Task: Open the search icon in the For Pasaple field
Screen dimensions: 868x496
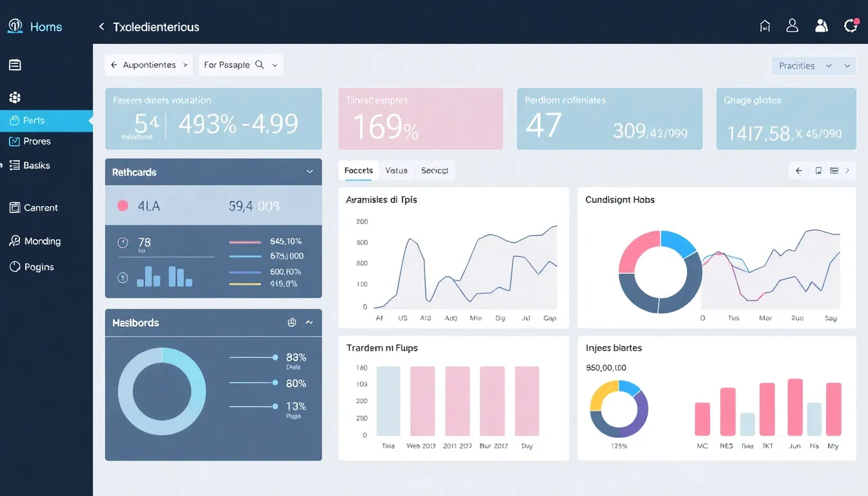Action: [x=258, y=65]
